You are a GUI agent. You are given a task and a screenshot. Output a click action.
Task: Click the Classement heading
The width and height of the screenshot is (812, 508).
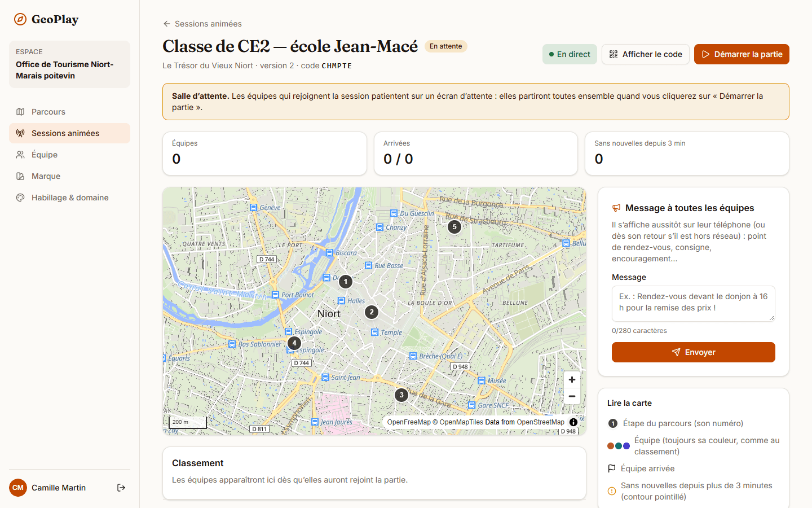click(x=198, y=463)
